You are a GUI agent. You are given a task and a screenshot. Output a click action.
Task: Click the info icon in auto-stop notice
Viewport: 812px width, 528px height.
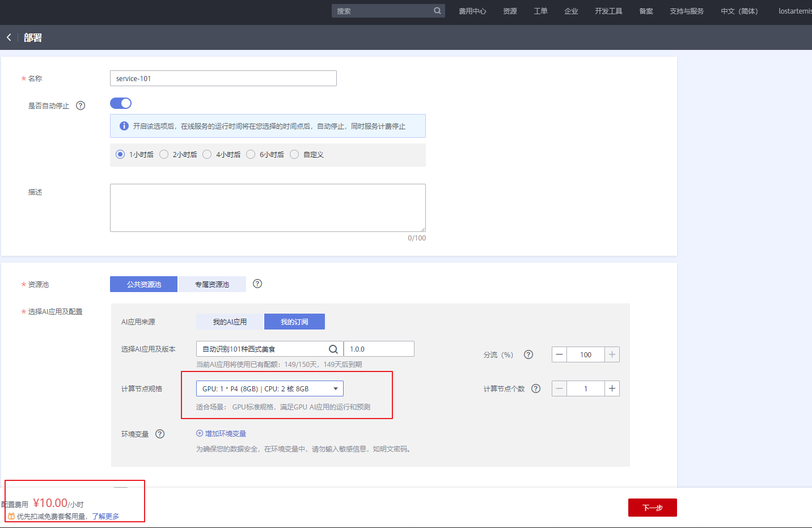tap(124, 126)
